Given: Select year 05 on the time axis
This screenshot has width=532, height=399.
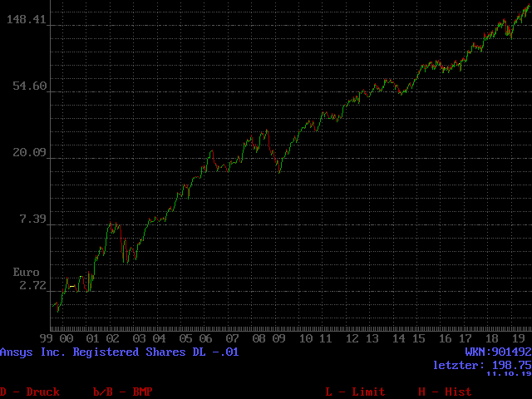Looking at the screenshot, I should 185,338.
